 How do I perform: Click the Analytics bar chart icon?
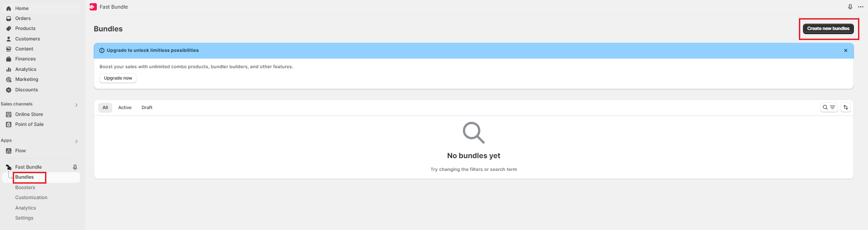click(x=9, y=70)
